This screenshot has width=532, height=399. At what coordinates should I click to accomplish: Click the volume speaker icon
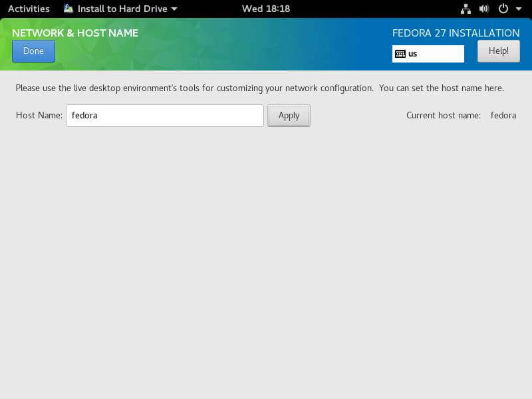pos(484,9)
